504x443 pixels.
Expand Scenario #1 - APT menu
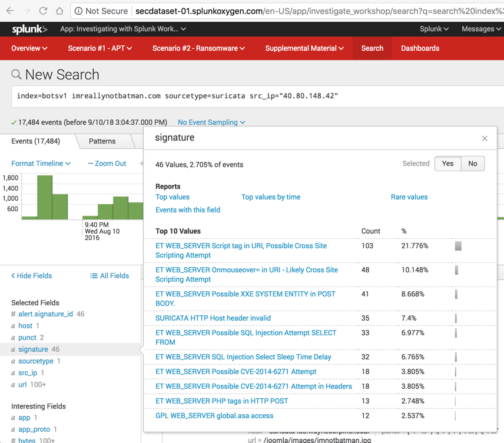[100, 48]
